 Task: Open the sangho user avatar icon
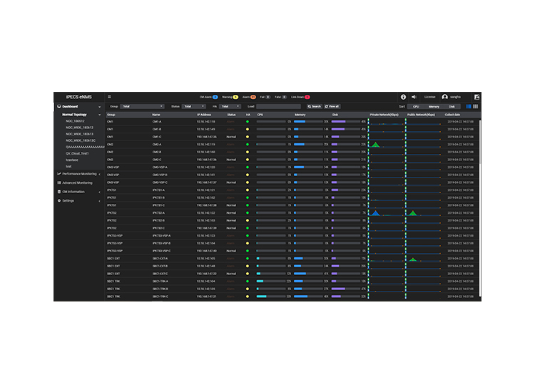444,97
